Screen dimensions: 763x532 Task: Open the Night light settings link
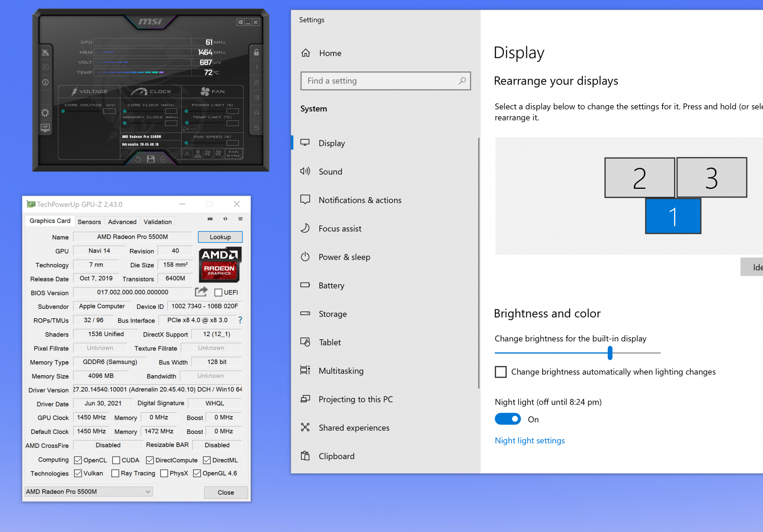[x=530, y=440]
